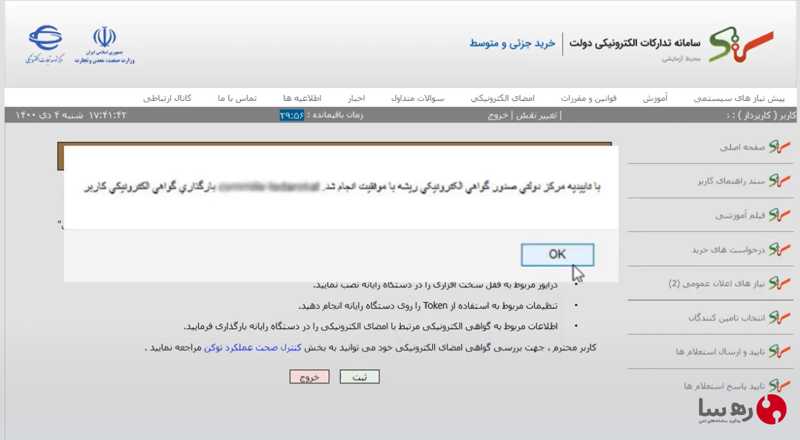800x440 pixels.
Task: Click the Ministry of Industry emblem logo
Action: click(105, 45)
